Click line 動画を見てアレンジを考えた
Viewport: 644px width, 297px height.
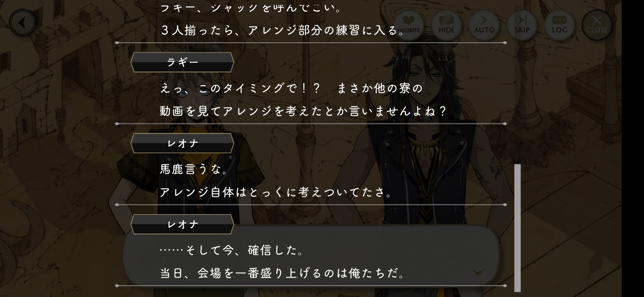pos(303,111)
